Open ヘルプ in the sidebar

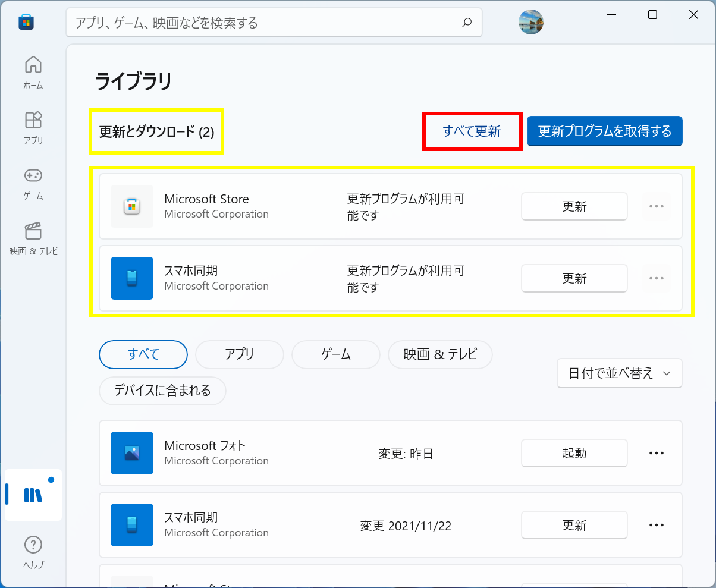coord(33,552)
